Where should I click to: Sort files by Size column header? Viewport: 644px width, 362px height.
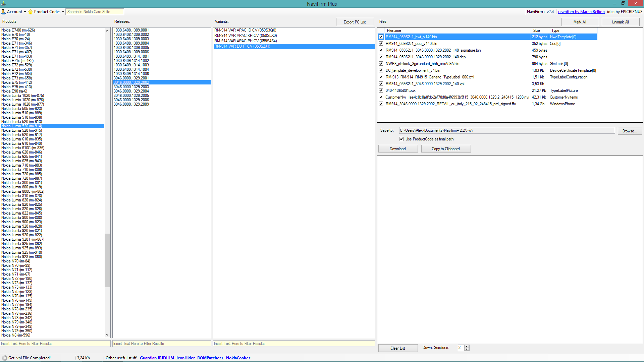pos(540,31)
